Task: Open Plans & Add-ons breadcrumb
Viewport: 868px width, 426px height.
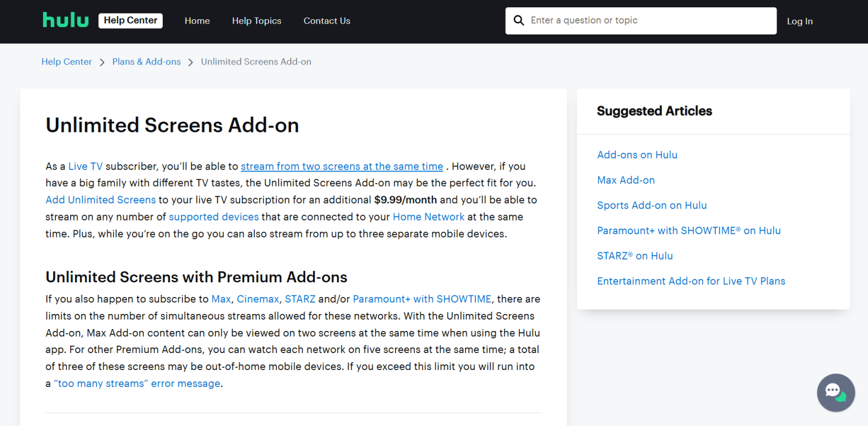Action: point(146,62)
